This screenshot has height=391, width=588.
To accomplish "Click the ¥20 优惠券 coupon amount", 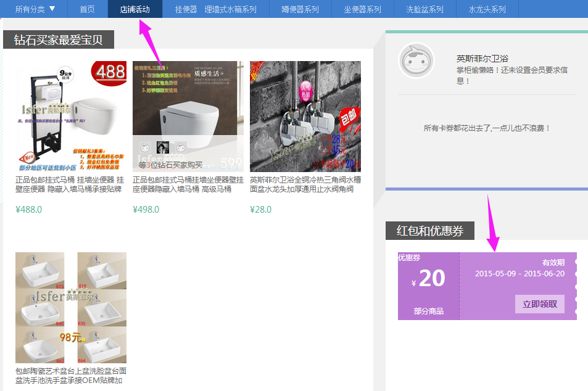I will [x=428, y=279].
